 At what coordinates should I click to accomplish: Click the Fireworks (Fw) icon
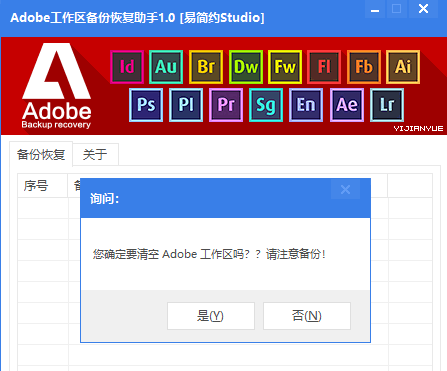285,67
